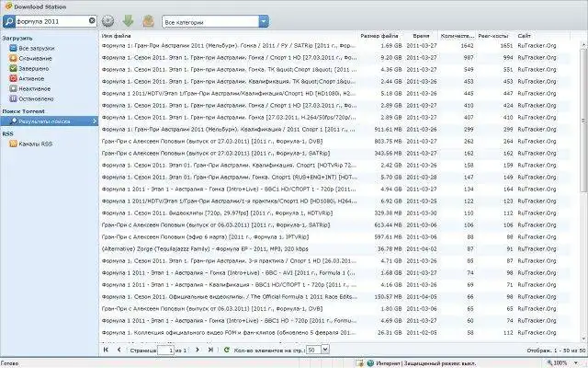Image resolution: width=588 pixels, height=368 pixels.
Task: Click the Internet globe status bar icon
Action: click(x=370, y=363)
